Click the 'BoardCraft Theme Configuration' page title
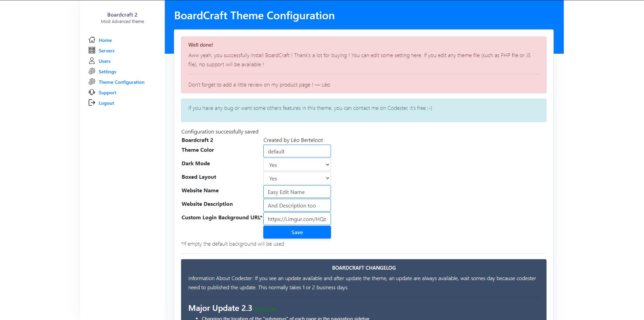The image size is (644, 320). [x=254, y=16]
